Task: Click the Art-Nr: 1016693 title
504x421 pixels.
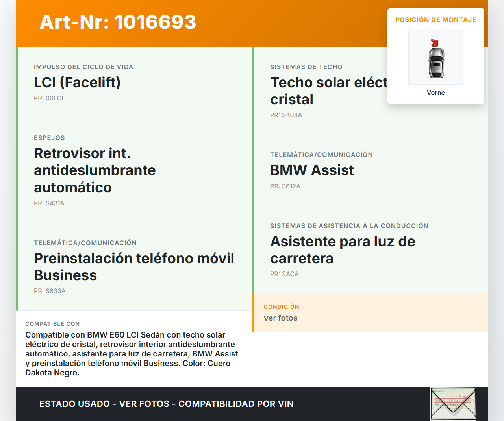Action: (118, 22)
